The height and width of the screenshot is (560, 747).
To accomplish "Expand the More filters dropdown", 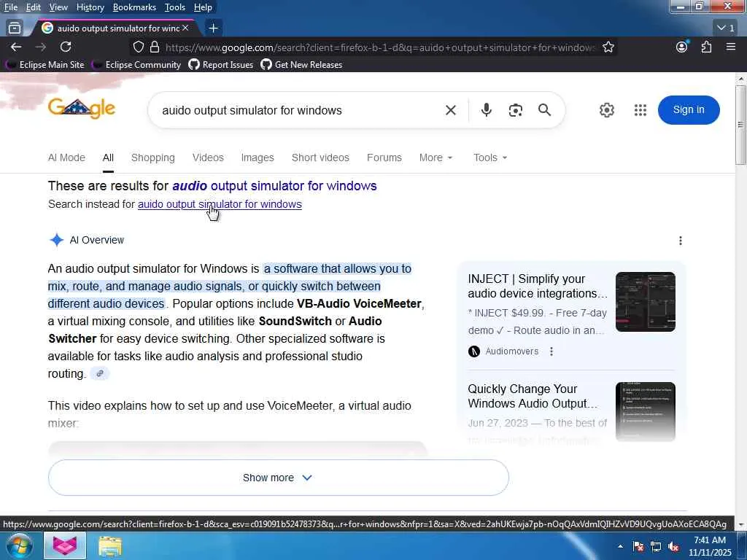I will [x=436, y=157].
